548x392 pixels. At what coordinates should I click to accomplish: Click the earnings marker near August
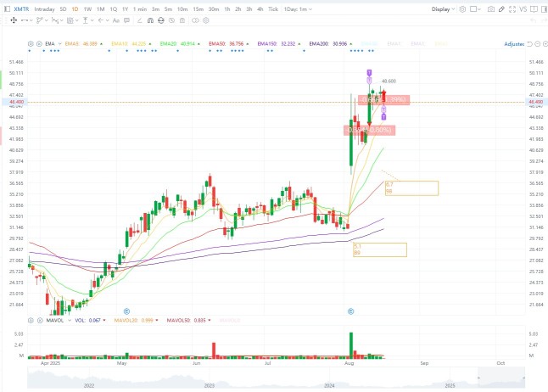[x=351, y=311]
